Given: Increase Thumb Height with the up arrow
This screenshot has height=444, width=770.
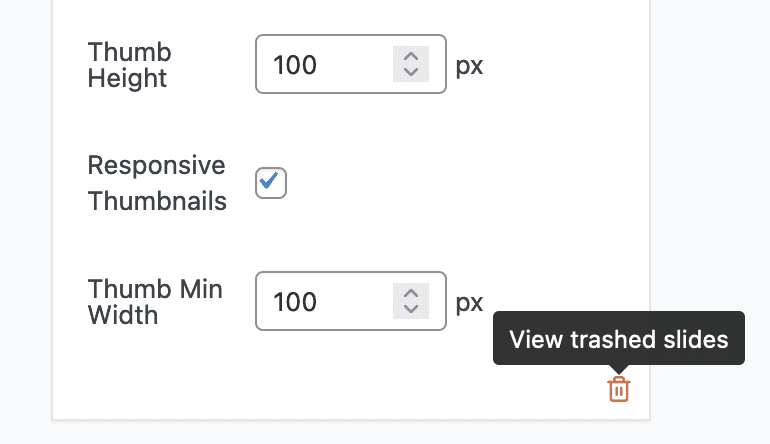Looking at the screenshot, I should point(411,56).
